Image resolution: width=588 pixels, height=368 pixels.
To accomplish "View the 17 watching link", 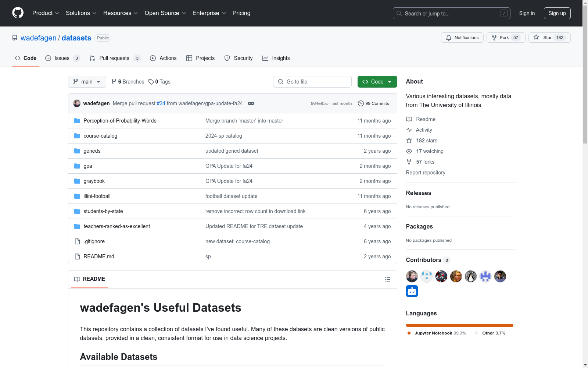I will (425, 151).
